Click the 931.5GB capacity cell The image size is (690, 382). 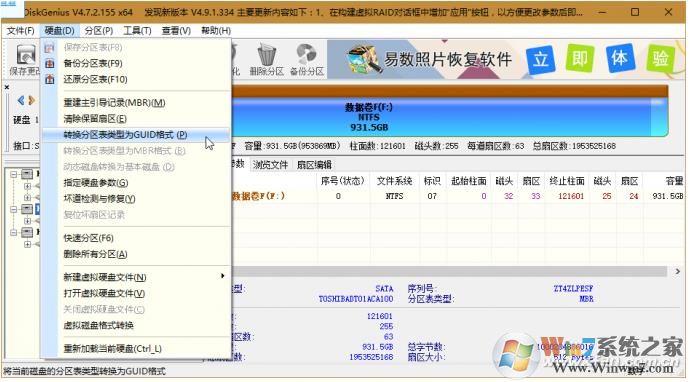[x=668, y=196]
